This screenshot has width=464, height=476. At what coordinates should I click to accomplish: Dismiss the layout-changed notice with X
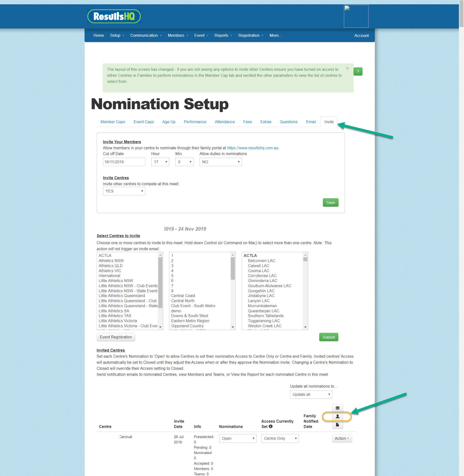347,68
